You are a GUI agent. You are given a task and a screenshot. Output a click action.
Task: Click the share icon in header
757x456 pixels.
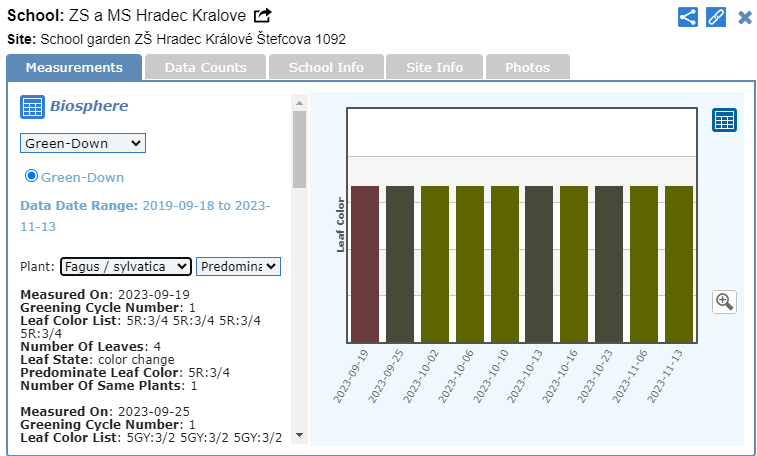click(x=688, y=17)
